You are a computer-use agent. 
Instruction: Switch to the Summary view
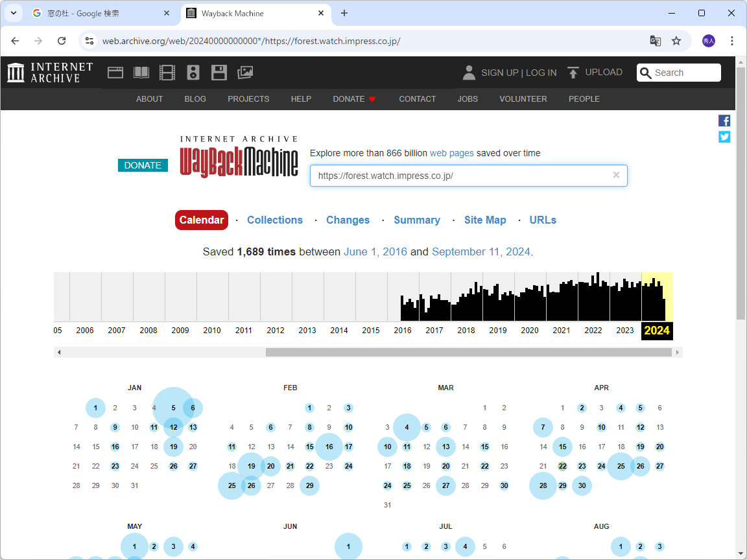point(417,220)
